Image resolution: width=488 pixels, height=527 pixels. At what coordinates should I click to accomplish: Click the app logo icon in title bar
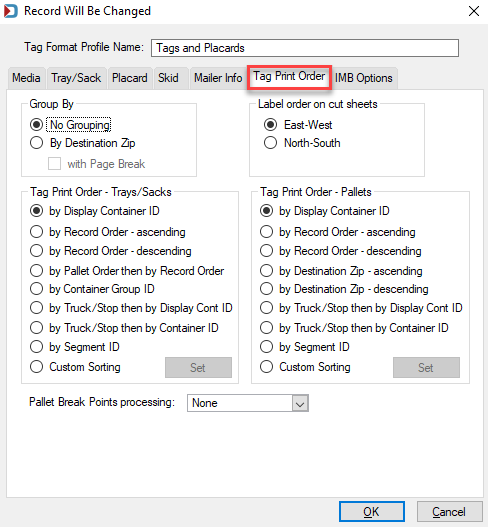(x=10, y=11)
